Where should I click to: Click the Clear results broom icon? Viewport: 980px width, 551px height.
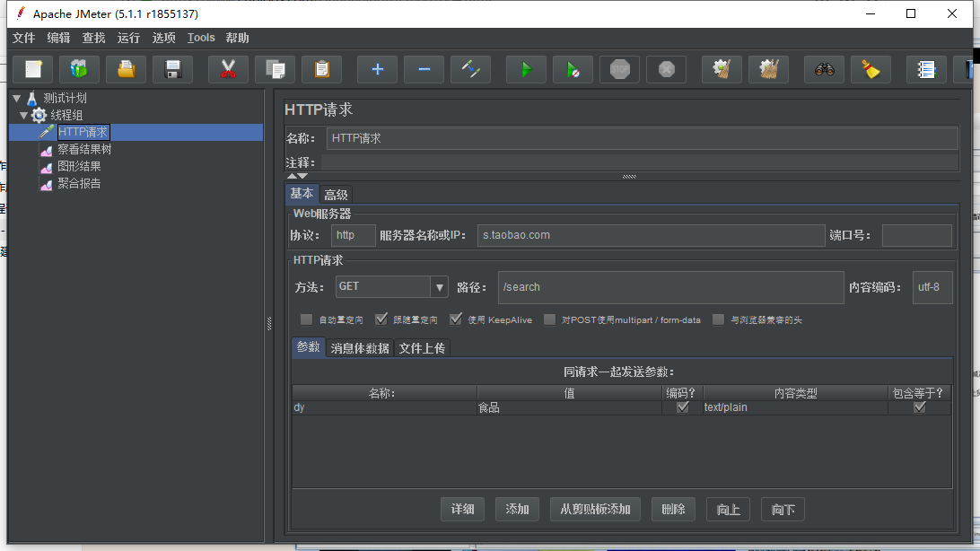point(722,69)
